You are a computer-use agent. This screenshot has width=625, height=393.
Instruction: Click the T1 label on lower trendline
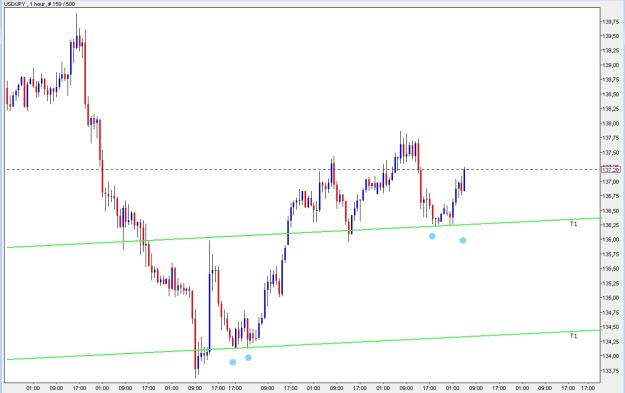574,336
